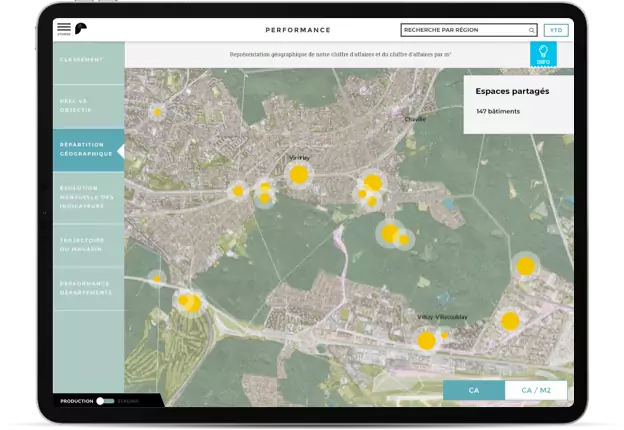The width and height of the screenshot is (624, 430).
Task: Click the yellow map marker below Chaville
Action: (373, 183)
